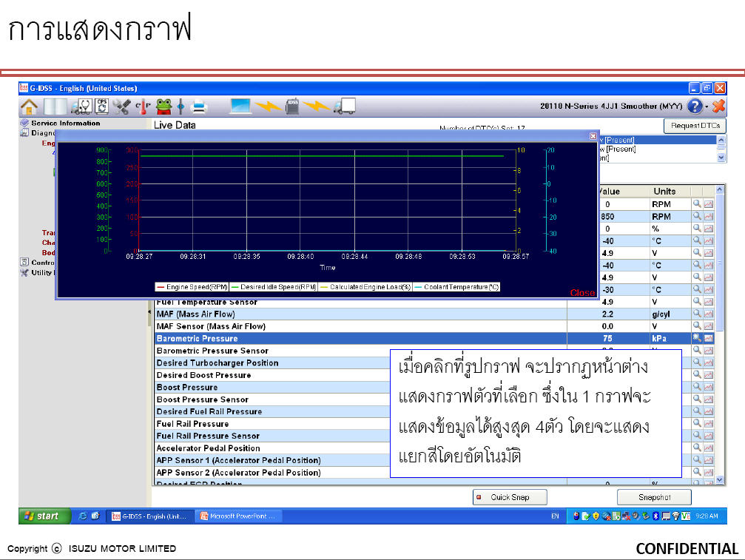
Task: Click the Engine Speed(RPM) legend entry
Action: click(x=192, y=287)
